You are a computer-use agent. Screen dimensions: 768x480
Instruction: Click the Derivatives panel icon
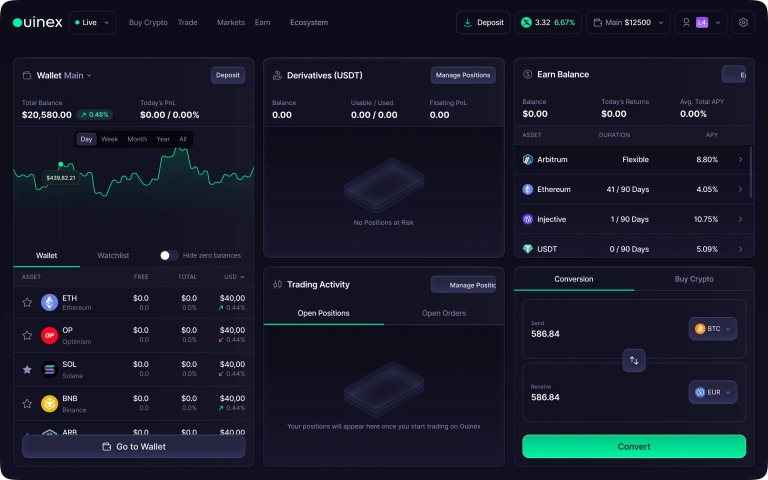[277, 75]
